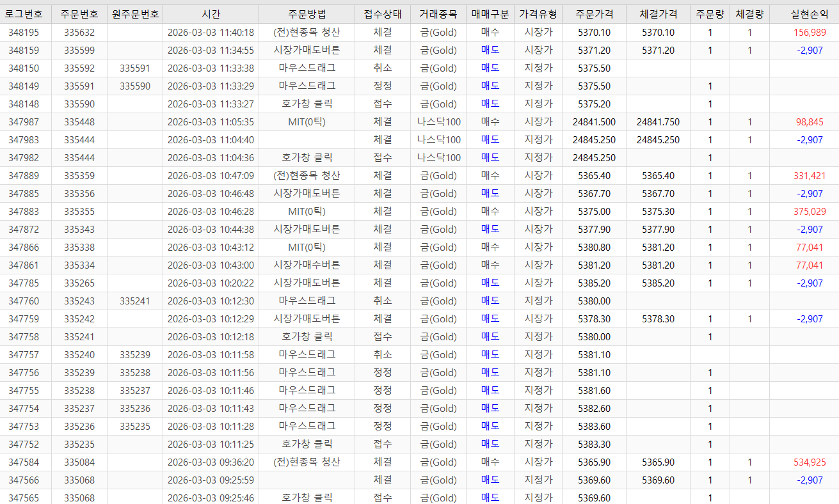Click order price 5382.60 cell
Viewport: 839px width, 504px height.
pyautogui.click(x=594, y=409)
